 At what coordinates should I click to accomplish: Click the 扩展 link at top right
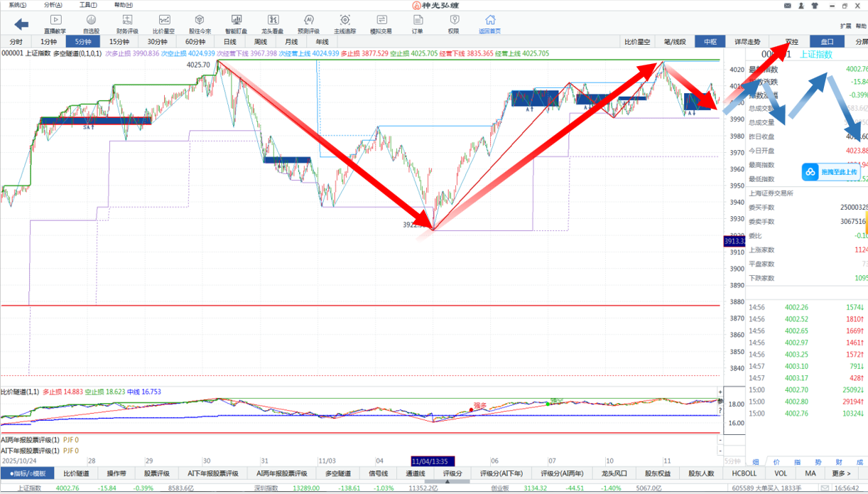[845, 26]
